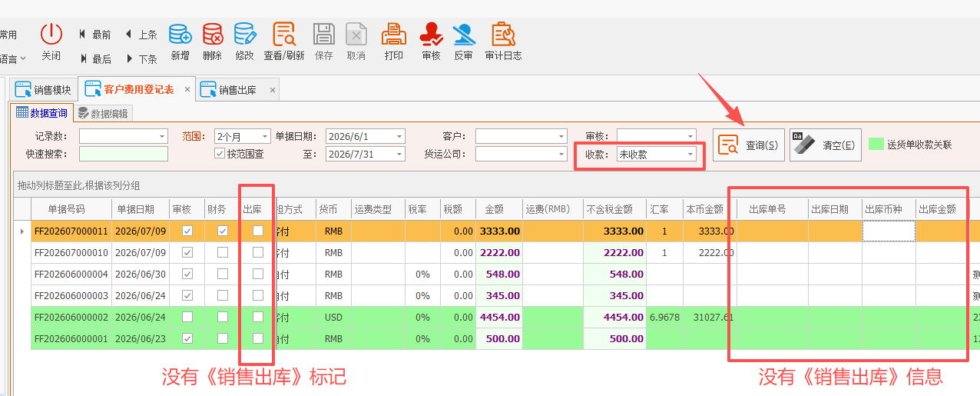Click the row indicator arrow of first row
Viewport: 980px width, 396px height.
click(22, 231)
